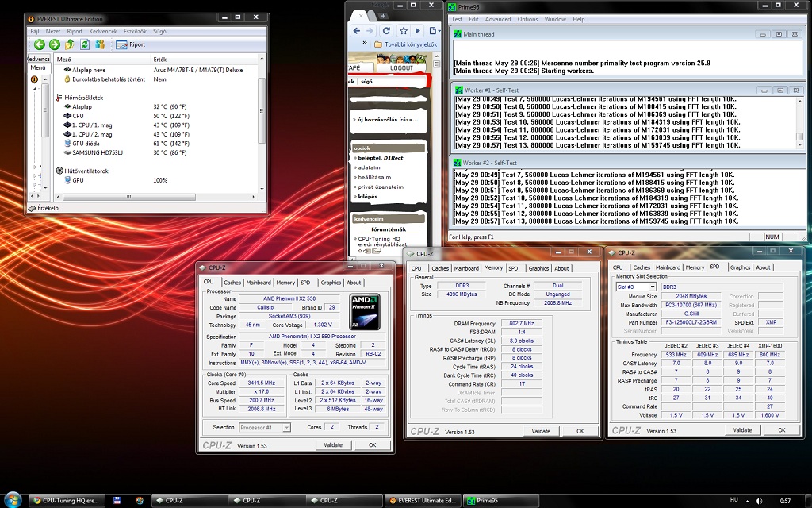Switch to Caches tab in left CPU-Z

point(232,283)
